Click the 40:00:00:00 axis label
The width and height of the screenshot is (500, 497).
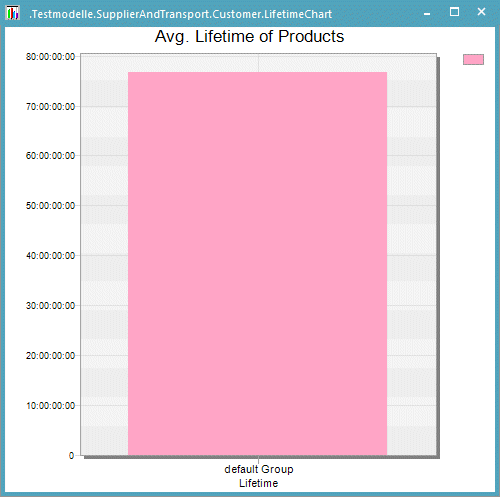click(x=51, y=256)
